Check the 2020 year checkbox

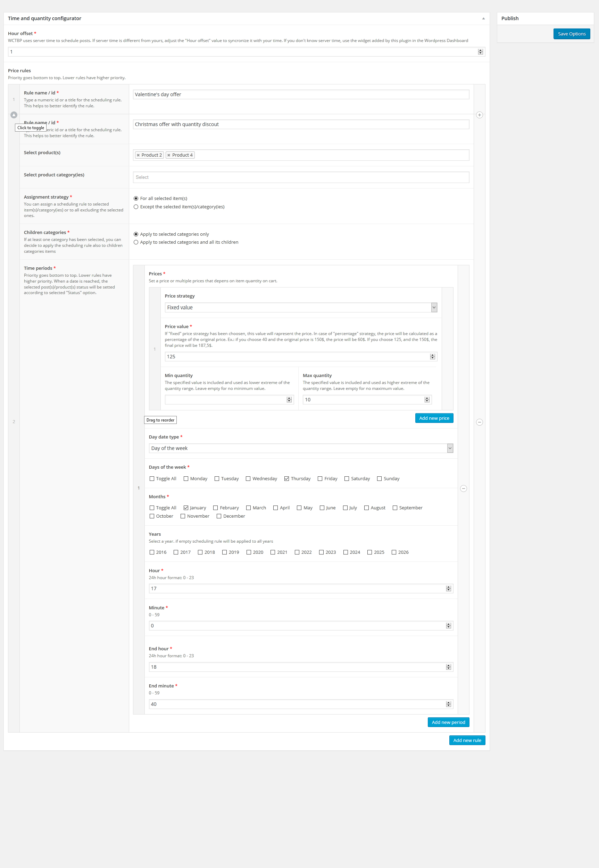click(x=249, y=552)
